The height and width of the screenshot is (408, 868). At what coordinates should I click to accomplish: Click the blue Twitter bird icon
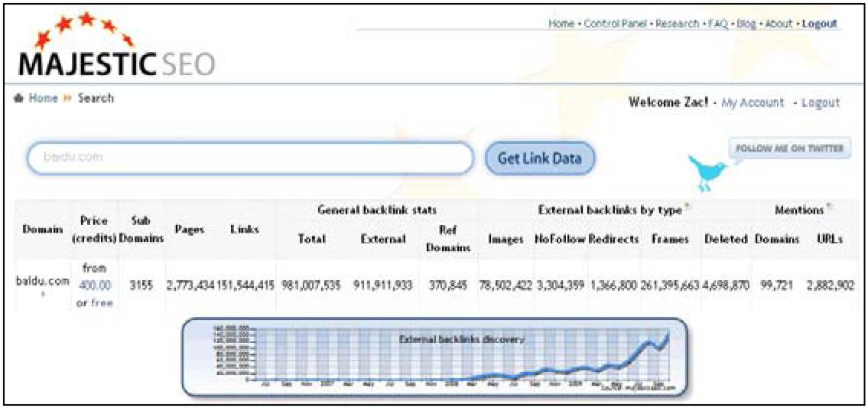pyautogui.click(x=709, y=173)
